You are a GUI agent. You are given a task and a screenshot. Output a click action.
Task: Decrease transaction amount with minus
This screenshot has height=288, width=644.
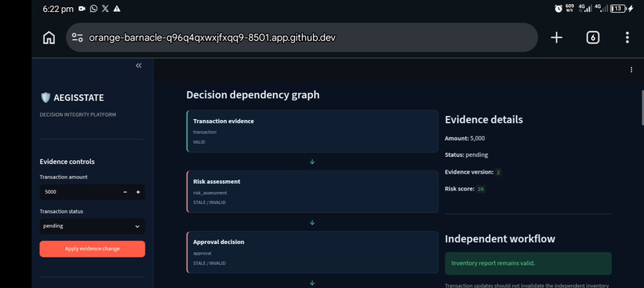[x=125, y=192]
